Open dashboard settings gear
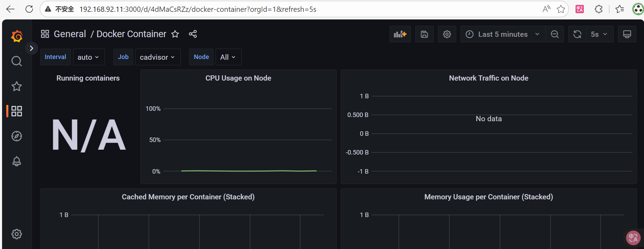The height and width of the screenshot is (249, 644). [x=447, y=34]
